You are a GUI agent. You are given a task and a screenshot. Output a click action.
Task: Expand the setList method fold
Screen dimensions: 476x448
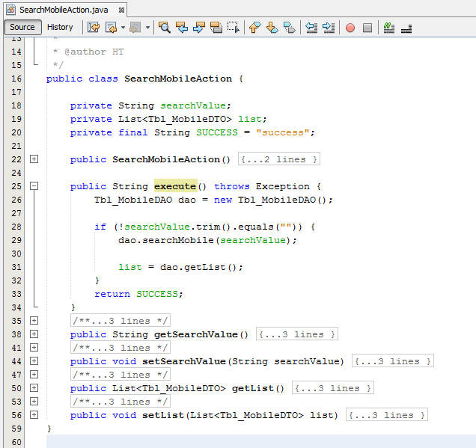(x=34, y=414)
